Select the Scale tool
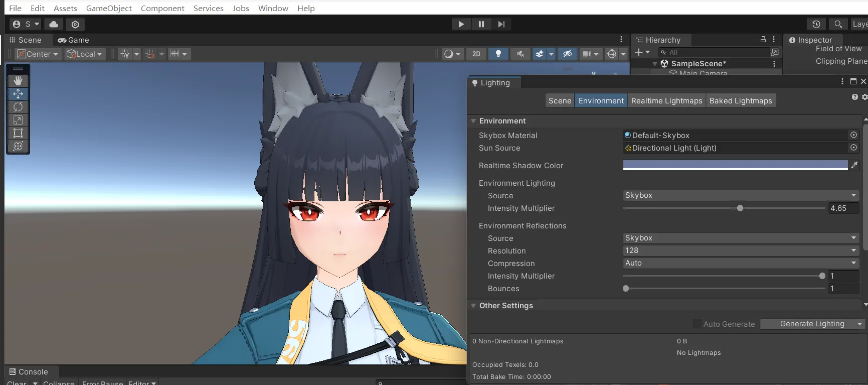 (x=18, y=120)
